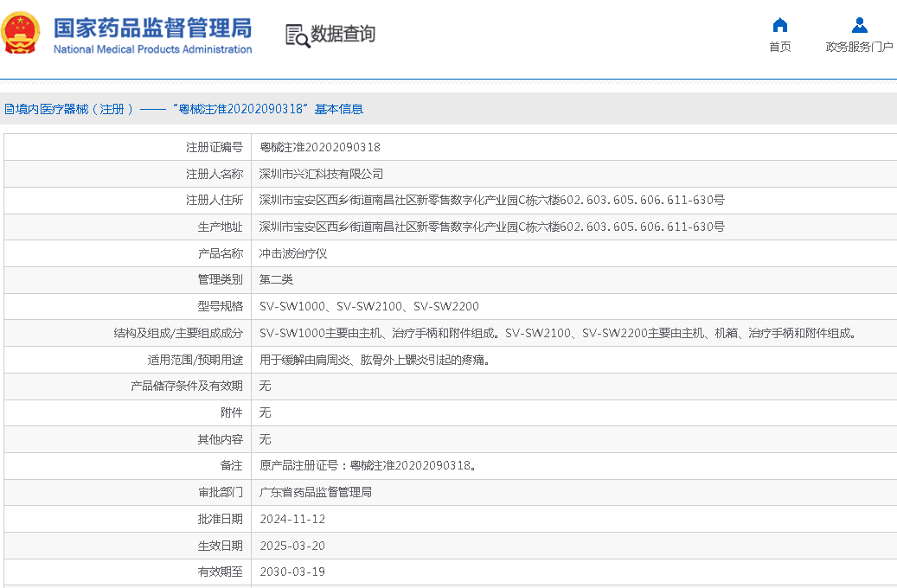The width and height of the screenshot is (897, 588).
Task: Click the 适用范围 intended use text
Action: 375,360
